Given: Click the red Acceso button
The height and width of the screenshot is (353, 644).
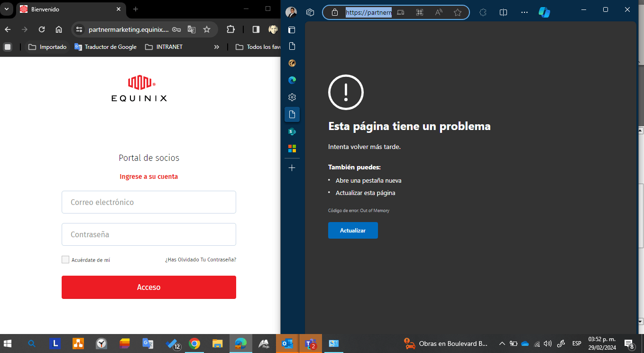Looking at the screenshot, I should click(x=149, y=287).
